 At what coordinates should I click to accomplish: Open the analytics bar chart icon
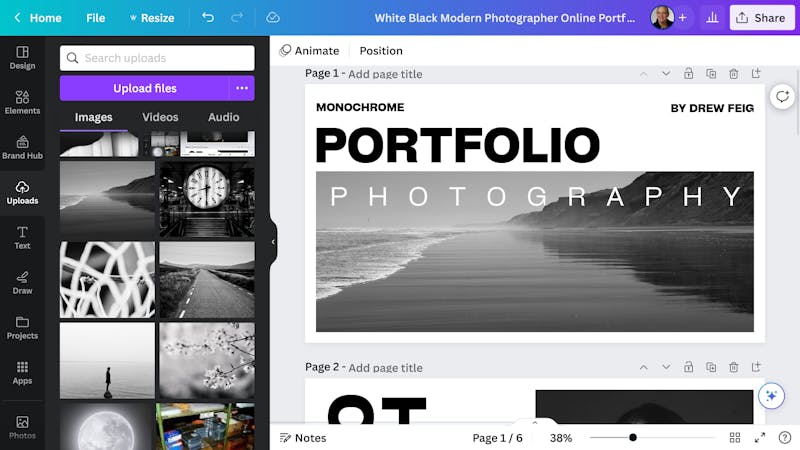(712, 18)
